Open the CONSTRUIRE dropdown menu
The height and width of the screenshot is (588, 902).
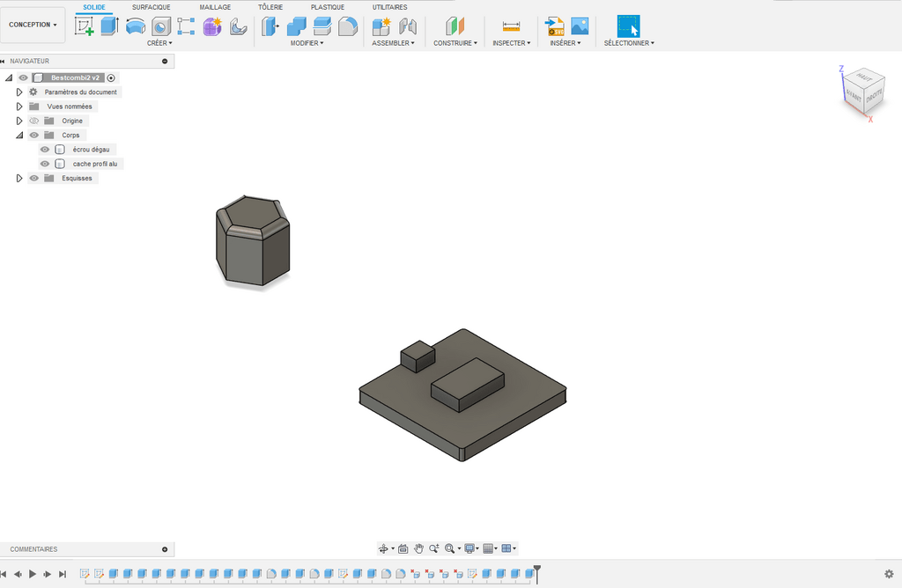click(455, 43)
